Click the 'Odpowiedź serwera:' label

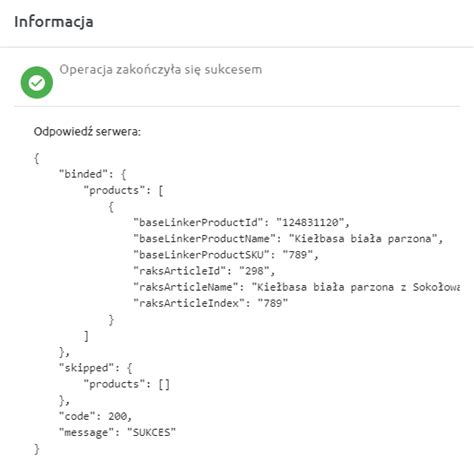[87, 131]
